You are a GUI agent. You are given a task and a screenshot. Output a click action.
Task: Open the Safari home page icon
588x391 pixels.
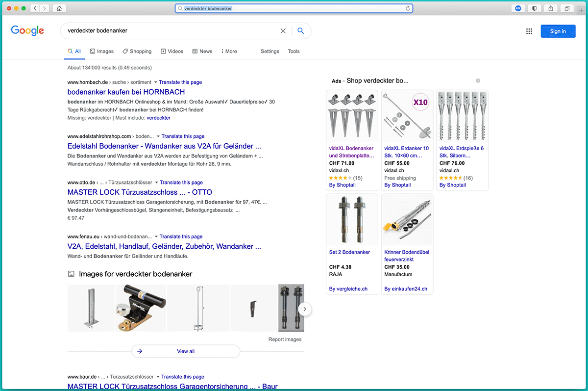tap(59, 8)
